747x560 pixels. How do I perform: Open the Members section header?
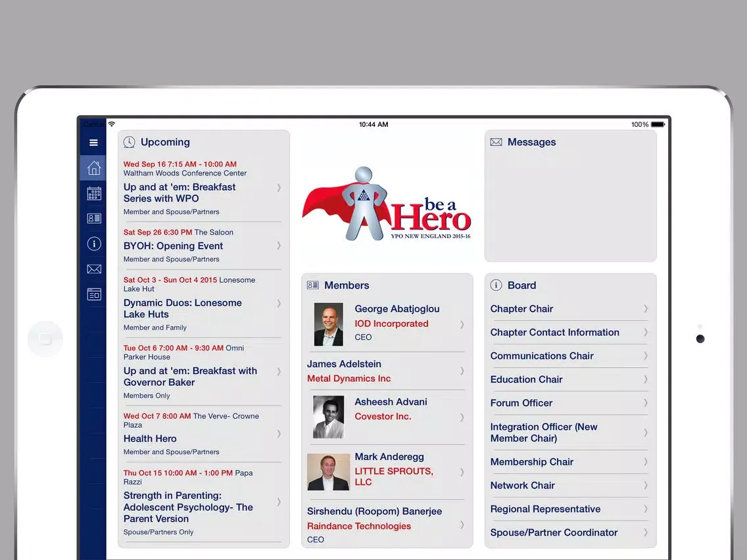[347, 285]
